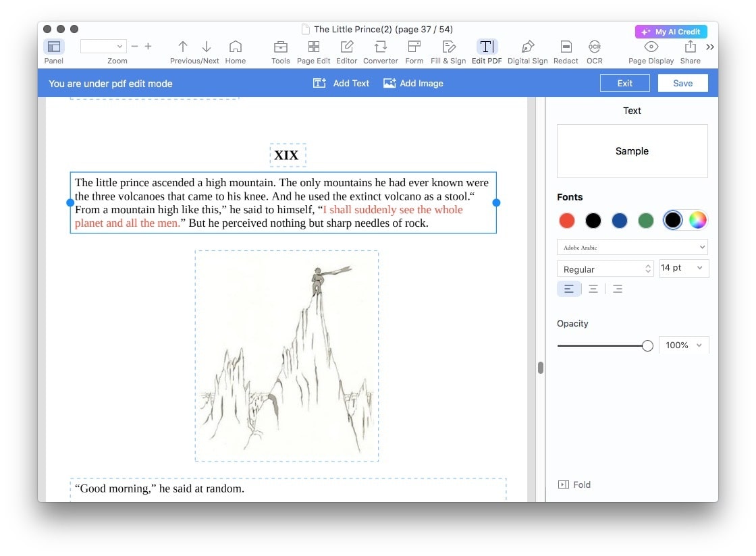Open the Redact tool

click(566, 47)
